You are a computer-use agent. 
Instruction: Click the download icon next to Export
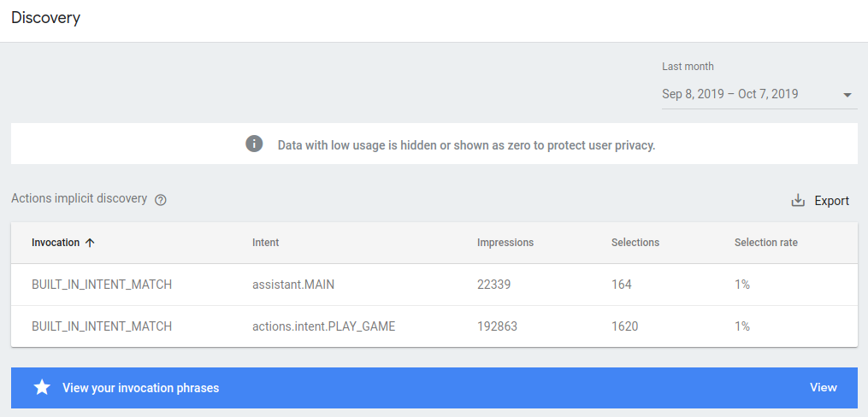[x=798, y=201]
